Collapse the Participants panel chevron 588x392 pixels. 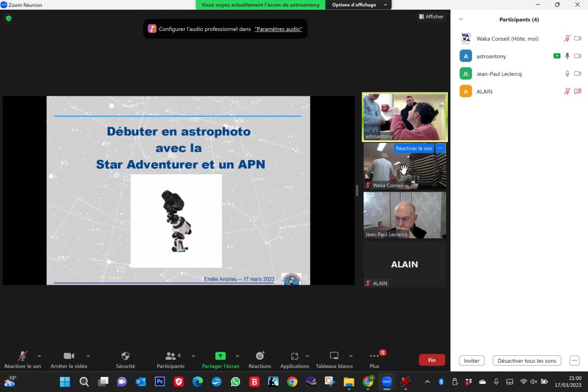coord(461,19)
